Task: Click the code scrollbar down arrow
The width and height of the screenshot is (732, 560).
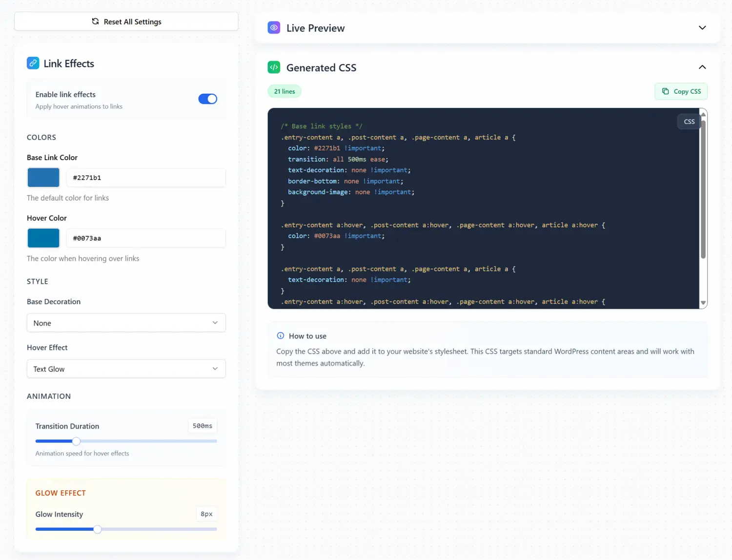Action: coord(703,303)
